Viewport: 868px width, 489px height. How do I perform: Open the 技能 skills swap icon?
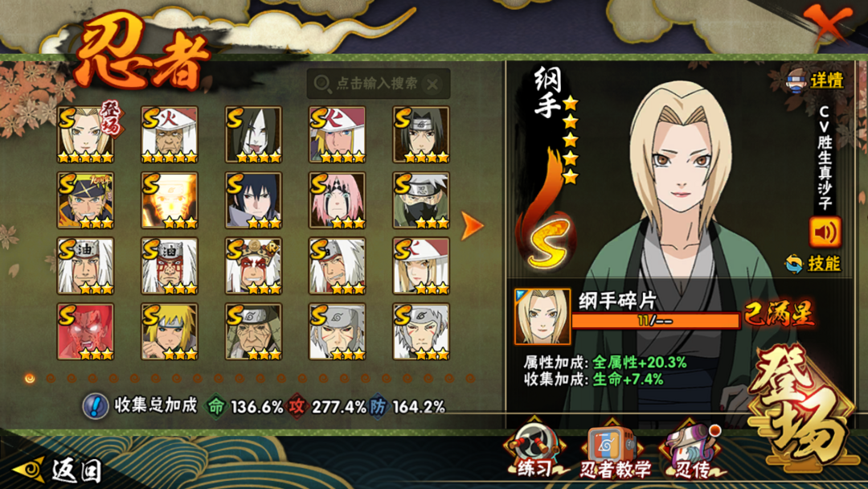click(x=793, y=264)
